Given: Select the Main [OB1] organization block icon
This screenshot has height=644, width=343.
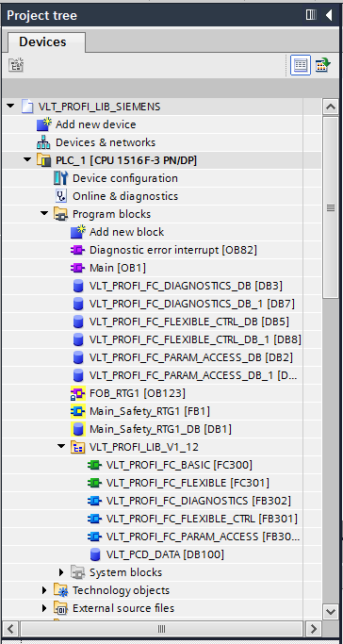Looking at the screenshot, I should (77, 268).
